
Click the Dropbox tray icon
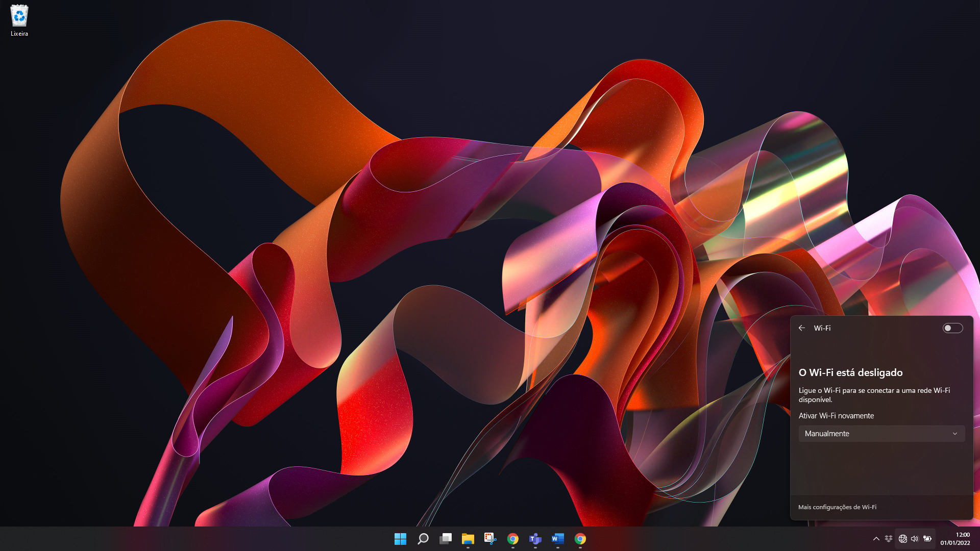tap(889, 539)
